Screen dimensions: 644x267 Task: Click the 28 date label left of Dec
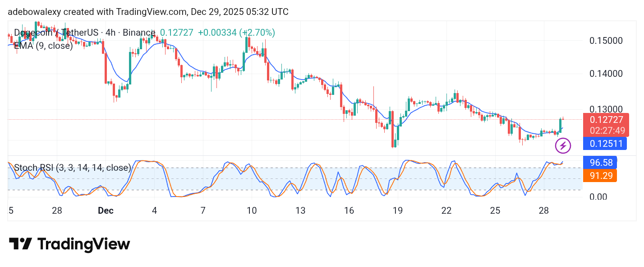(57, 211)
